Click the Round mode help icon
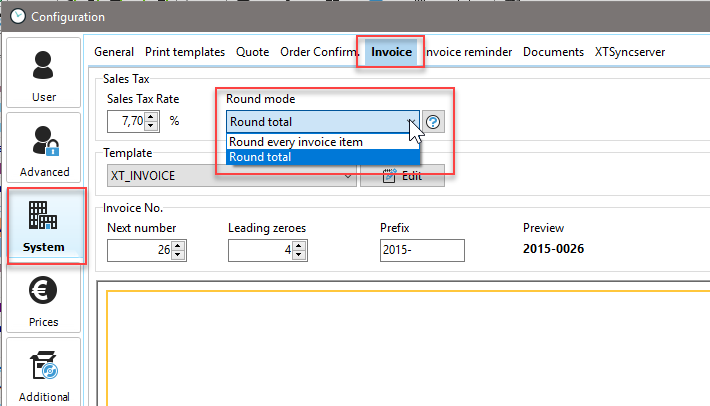Screen dimensions: 710x406 coord(434,123)
